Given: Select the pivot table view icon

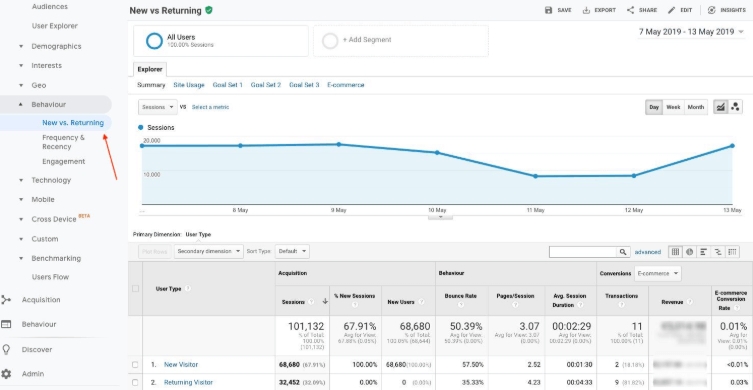Looking at the screenshot, I should coord(732,252).
